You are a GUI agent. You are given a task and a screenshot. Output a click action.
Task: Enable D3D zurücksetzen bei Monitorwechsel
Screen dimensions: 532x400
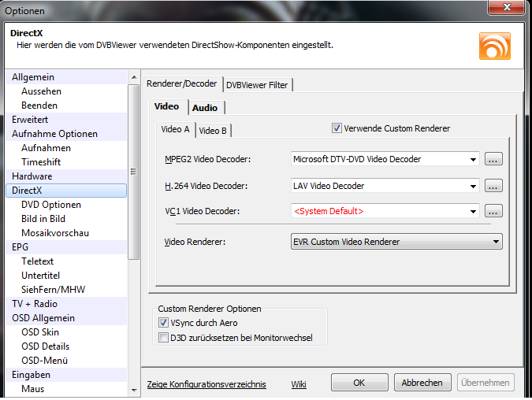[x=164, y=338]
